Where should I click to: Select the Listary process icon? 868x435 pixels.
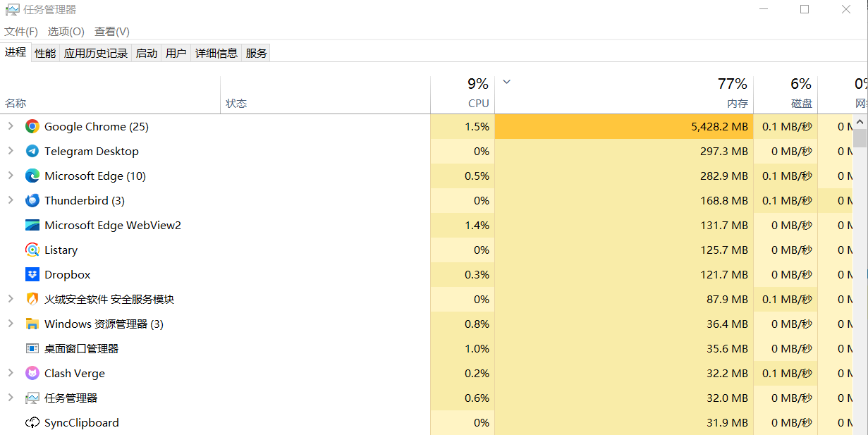tap(32, 250)
